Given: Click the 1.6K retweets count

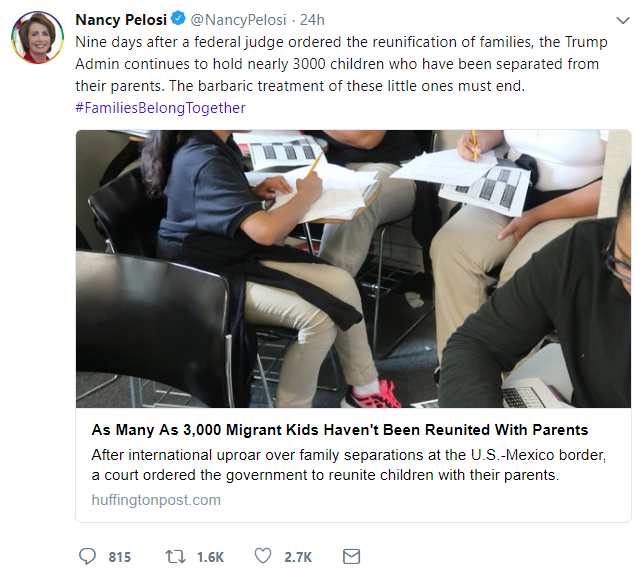Looking at the screenshot, I should pos(210,557).
